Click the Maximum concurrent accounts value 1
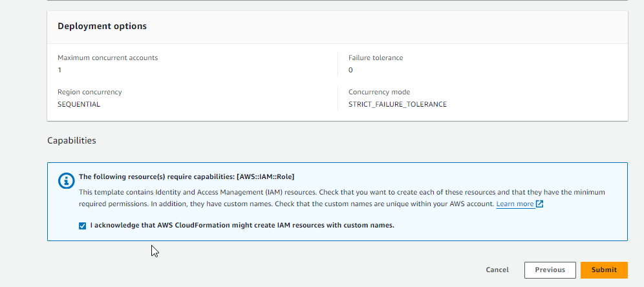 (x=59, y=70)
